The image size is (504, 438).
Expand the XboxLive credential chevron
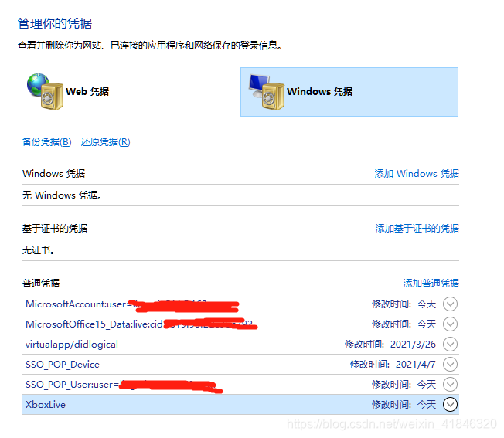[x=450, y=404]
